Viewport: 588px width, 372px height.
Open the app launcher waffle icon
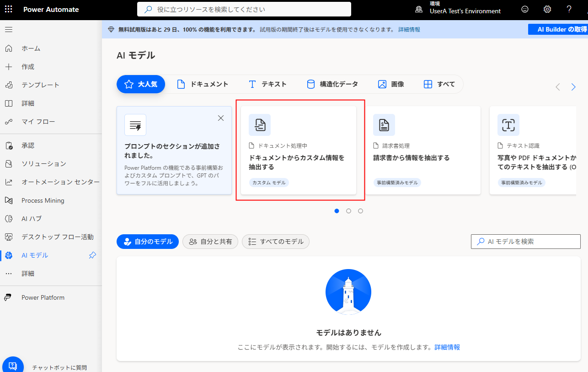coord(9,9)
